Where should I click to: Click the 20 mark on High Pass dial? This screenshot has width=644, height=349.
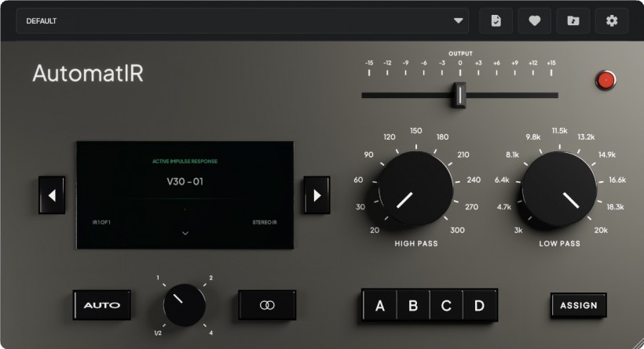(375, 230)
